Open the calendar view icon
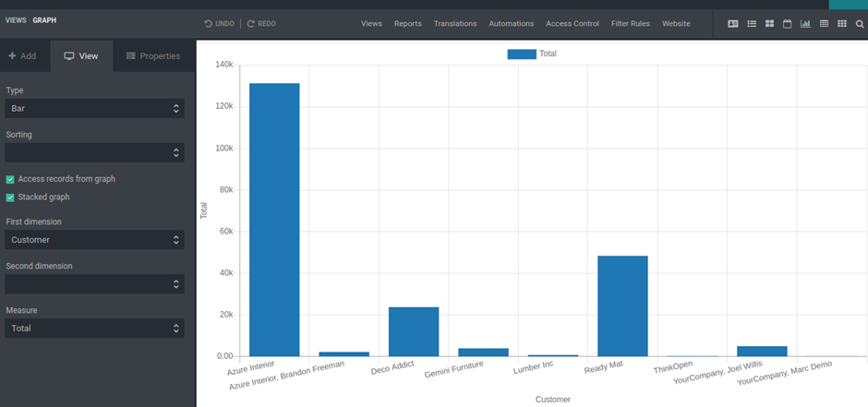The image size is (868, 407). 788,24
